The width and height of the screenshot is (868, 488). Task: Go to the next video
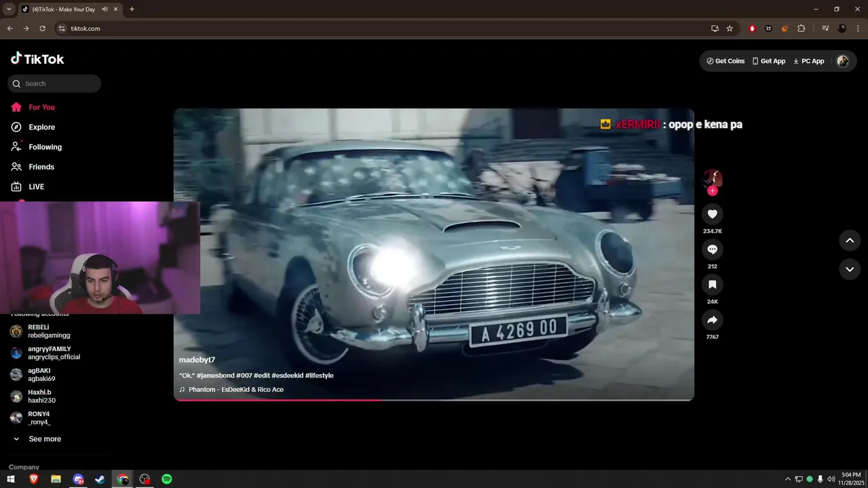850,269
